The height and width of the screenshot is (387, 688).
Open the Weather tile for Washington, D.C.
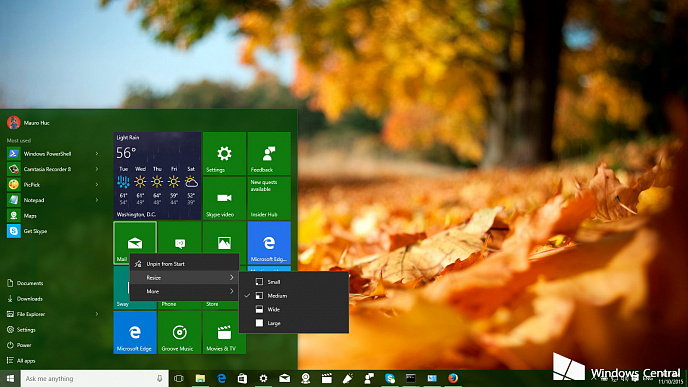click(x=158, y=176)
